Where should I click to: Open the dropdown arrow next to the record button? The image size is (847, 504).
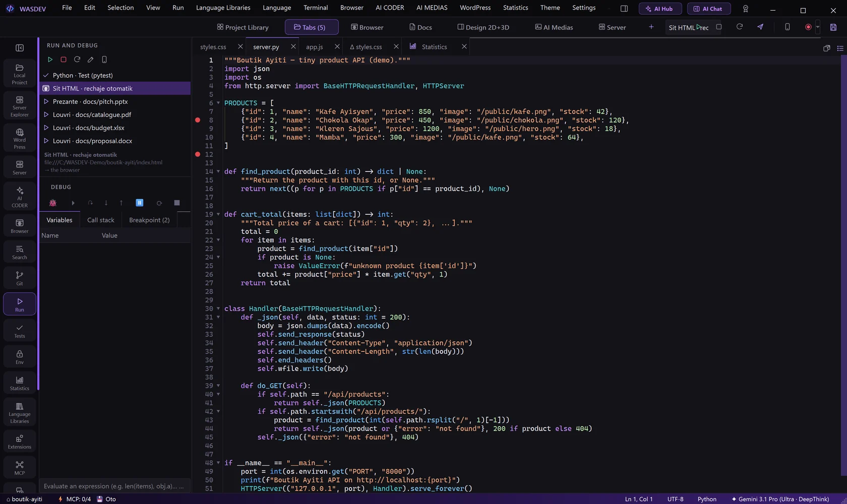818,27
